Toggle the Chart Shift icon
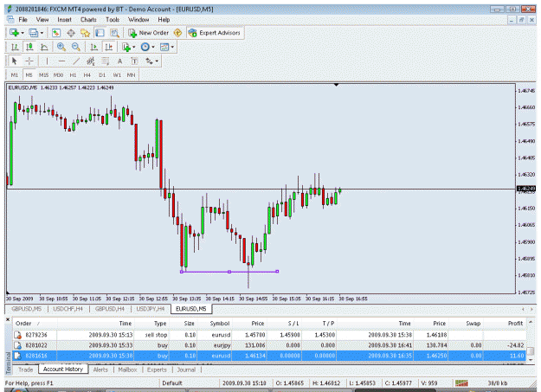 coord(109,47)
